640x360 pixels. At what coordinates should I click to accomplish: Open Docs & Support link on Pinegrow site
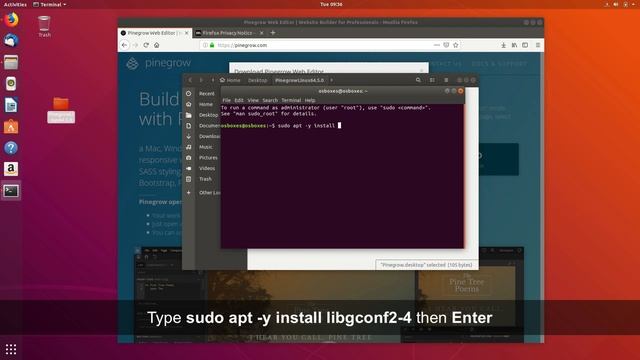pyautogui.click(x=499, y=64)
